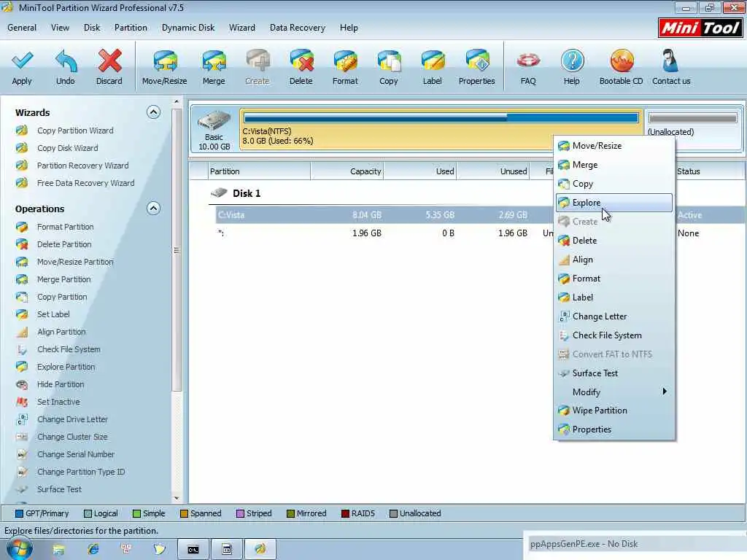The width and height of the screenshot is (747, 560).
Task: Discard pending changes with red X icon
Action: click(x=109, y=61)
